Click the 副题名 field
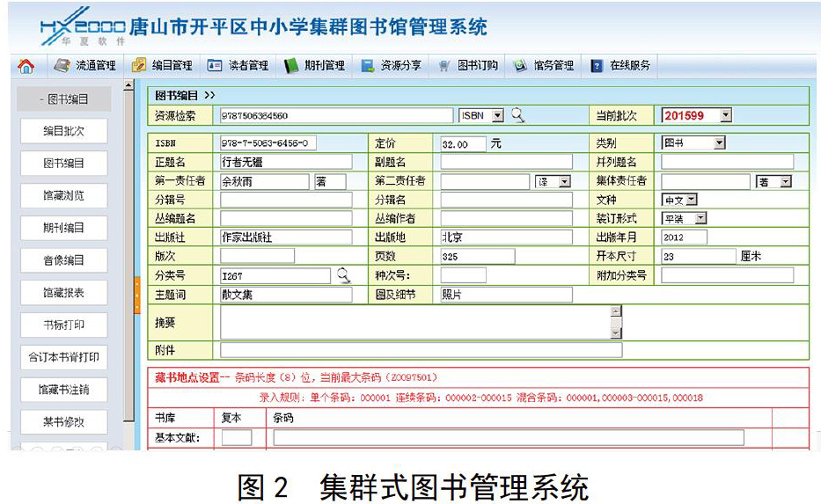The height and width of the screenshot is (504, 821). (506, 162)
